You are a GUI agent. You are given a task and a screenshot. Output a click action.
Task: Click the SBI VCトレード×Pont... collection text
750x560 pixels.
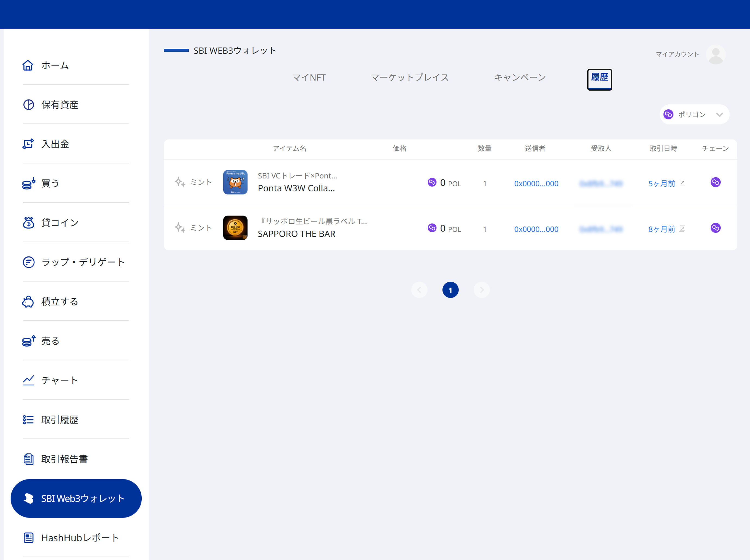pos(297,176)
